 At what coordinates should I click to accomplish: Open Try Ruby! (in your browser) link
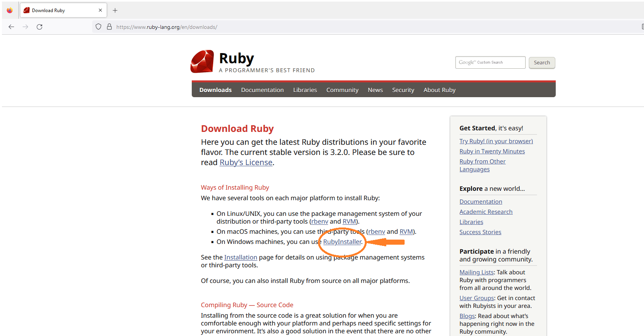pos(496,141)
